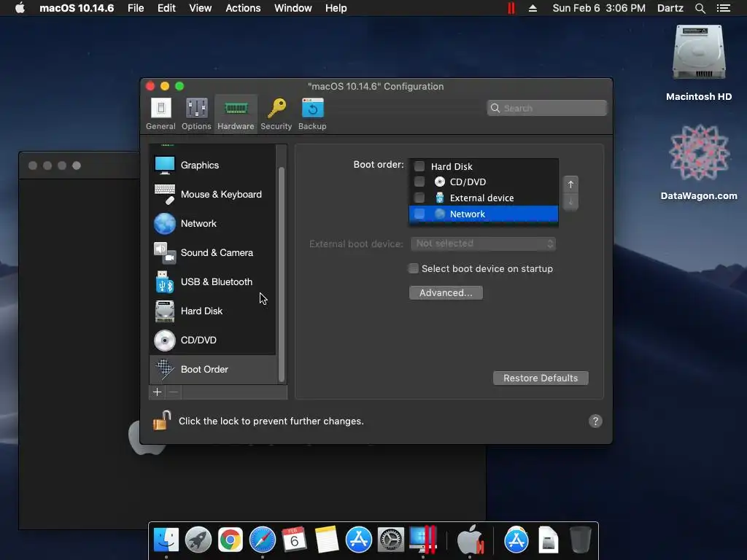Image resolution: width=747 pixels, height=560 pixels.
Task: Open Parallels Desktop in the Dock
Action: click(423, 540)
